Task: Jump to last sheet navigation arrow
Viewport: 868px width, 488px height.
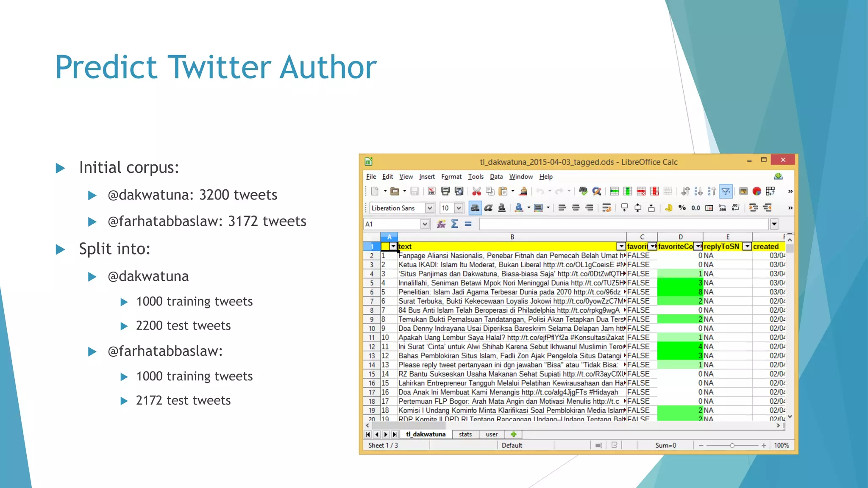Action: coord(395,434)
